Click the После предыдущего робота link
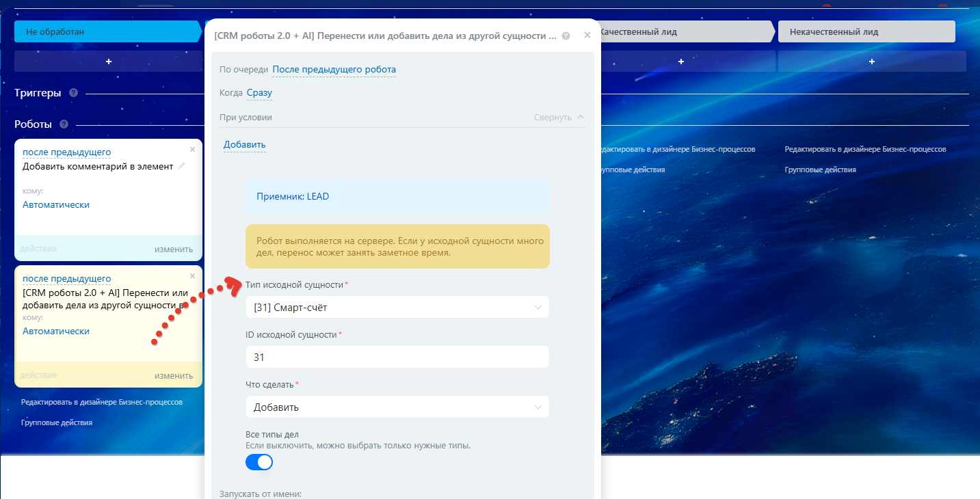980x499 pixels. click(x=334, y=70)
